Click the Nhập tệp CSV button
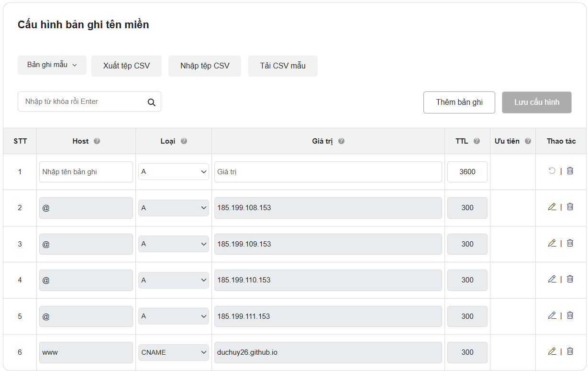 pos(204,66)
